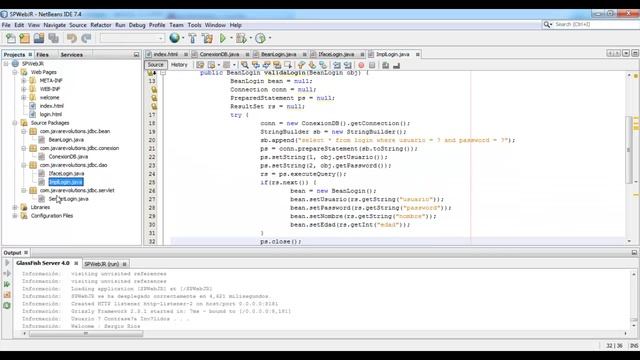Viewport: 640px width, 360px height.
Task: Open the Profile Project dropdown arrow
Action: click(270, 38)
